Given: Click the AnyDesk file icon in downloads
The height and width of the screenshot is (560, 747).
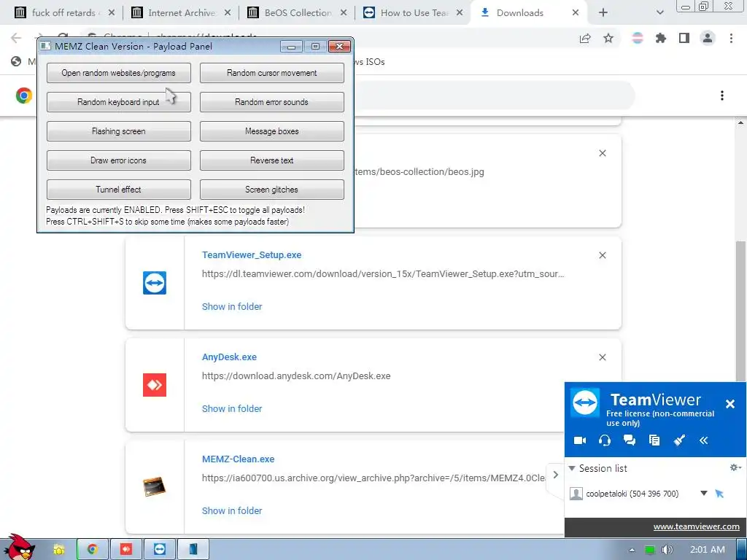Looking at the screenshot, I should (155, 385).
